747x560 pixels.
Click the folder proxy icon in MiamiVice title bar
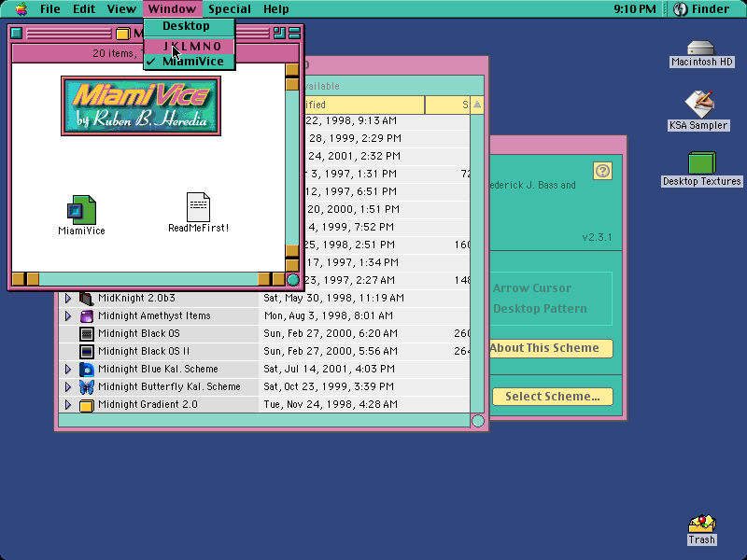point(122,34)
